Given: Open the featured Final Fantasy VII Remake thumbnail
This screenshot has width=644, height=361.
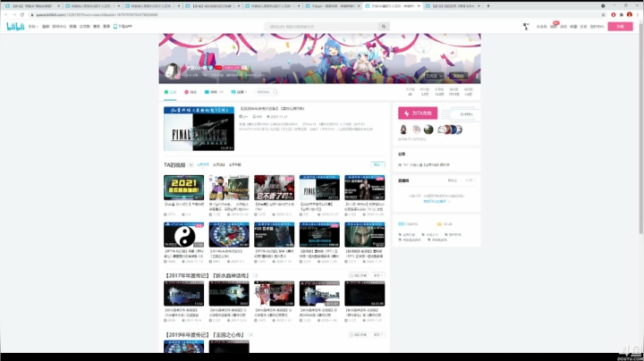Looking at the screenshot, I should (x=199, y=129).
